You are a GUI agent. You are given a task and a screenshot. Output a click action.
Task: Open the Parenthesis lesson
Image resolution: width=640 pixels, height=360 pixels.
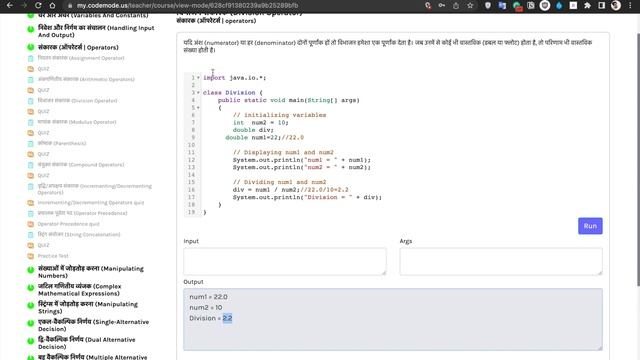(62, 143)
